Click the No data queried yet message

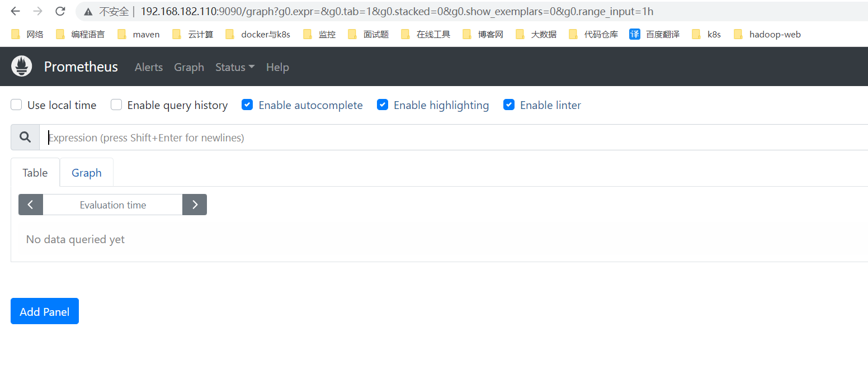click(x=76, y=239)
